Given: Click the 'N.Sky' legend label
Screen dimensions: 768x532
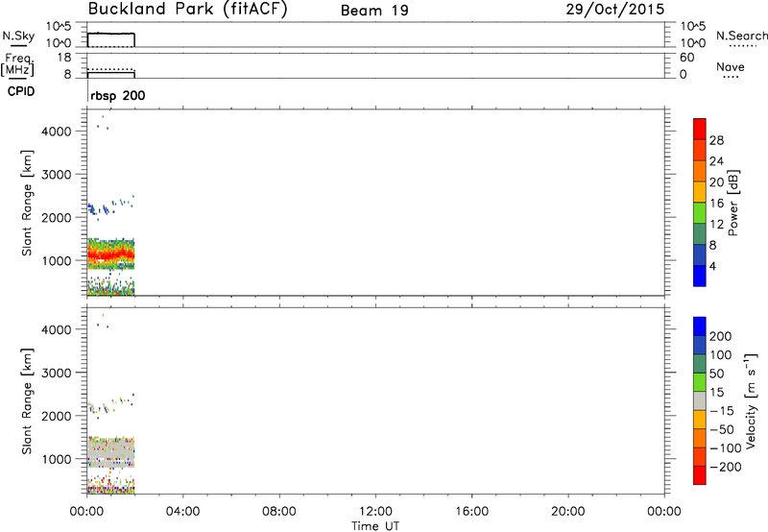Looking at the screenshot, I should pos(18,36).
